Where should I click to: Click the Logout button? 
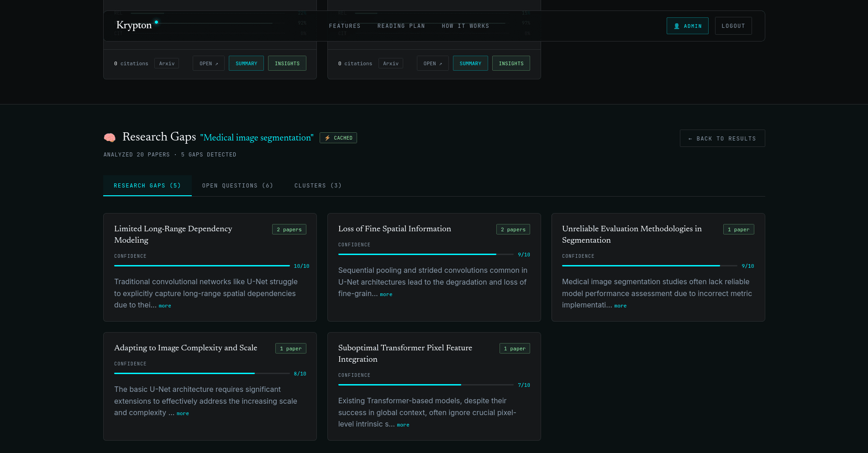click(x=733, y=26)
